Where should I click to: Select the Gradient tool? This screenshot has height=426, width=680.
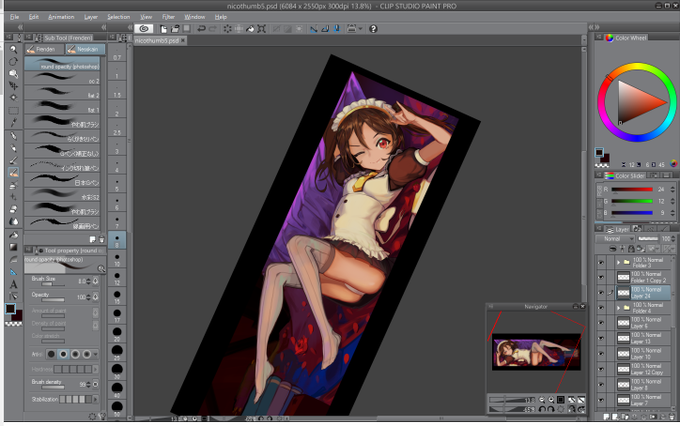click(13, 247)
